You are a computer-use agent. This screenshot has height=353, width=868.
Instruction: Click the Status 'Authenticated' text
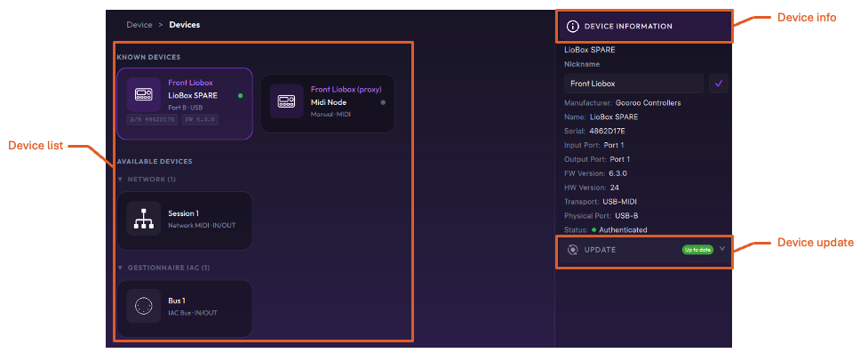[623, 230]
